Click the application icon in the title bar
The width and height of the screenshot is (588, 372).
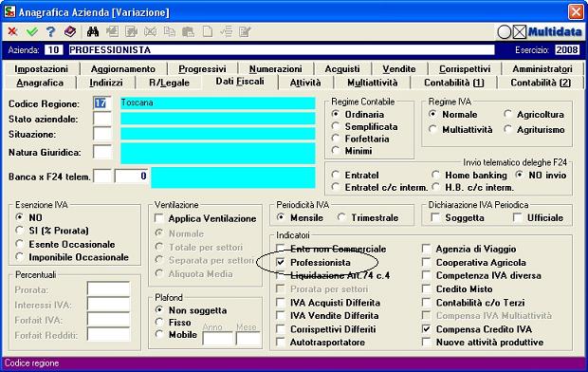click(9, 11)
